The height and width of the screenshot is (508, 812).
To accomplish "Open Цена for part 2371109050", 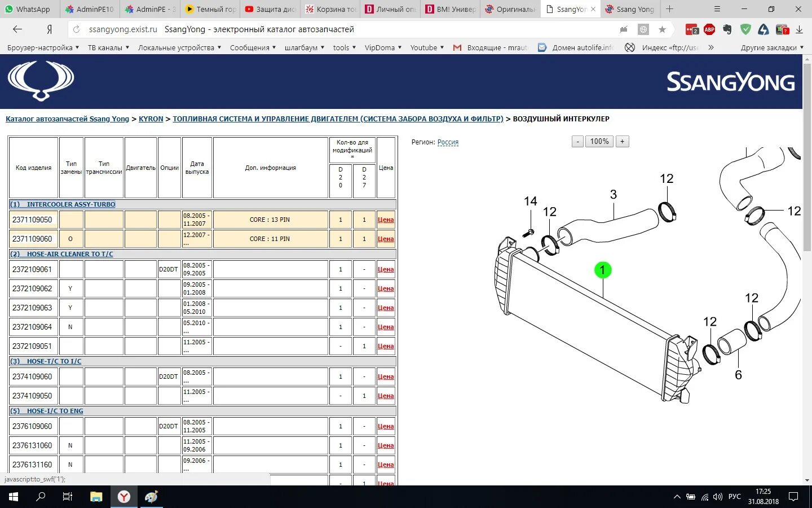I will tap(386, 220).
